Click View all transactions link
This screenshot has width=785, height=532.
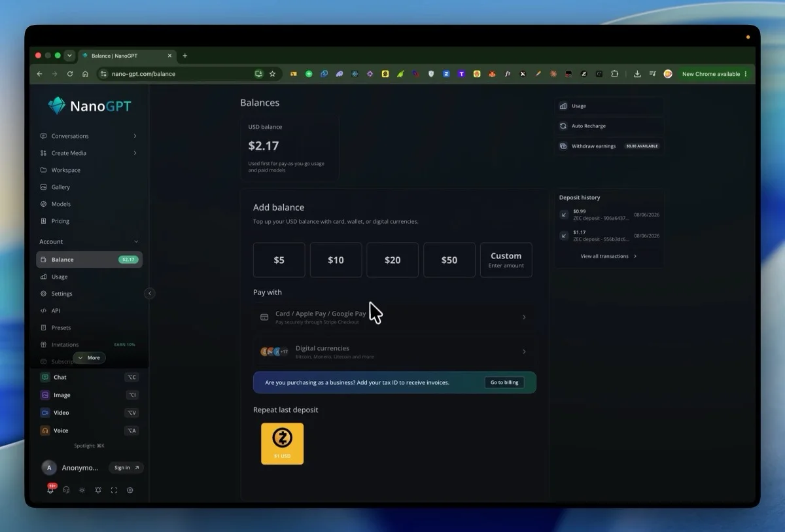(x=604, y=257)
